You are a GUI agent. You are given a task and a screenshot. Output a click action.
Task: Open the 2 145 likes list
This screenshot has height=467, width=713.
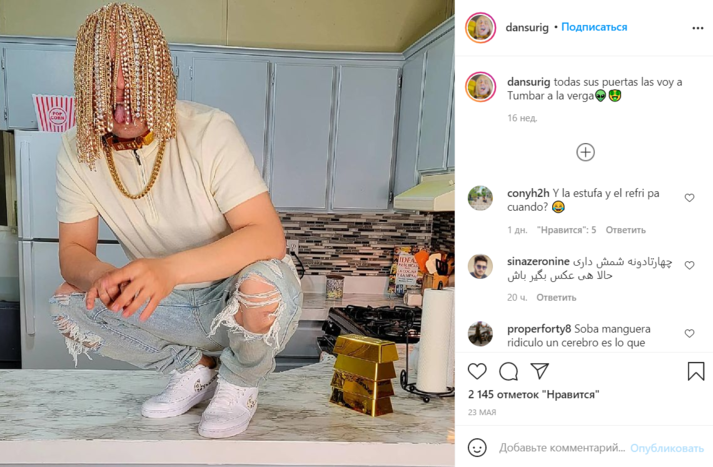pyautogui.click(x=533, y=395)
